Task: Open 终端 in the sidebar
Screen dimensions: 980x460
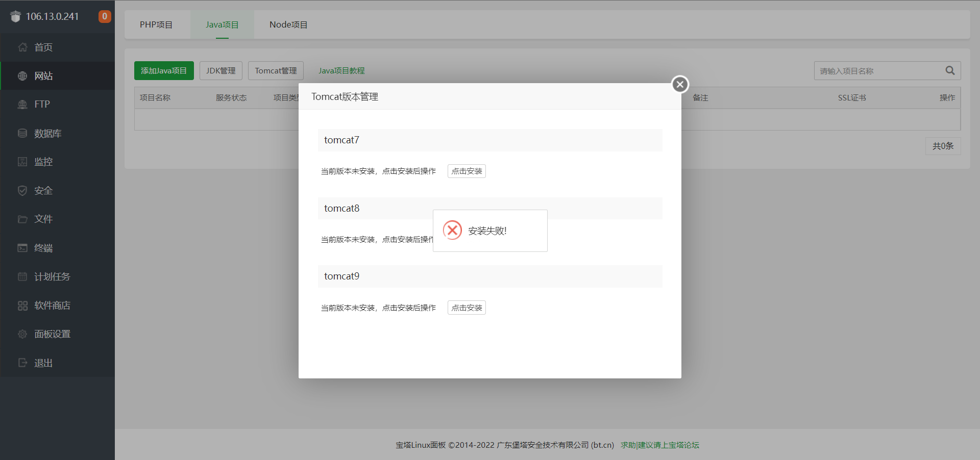Action: click(x=58, y=248)
